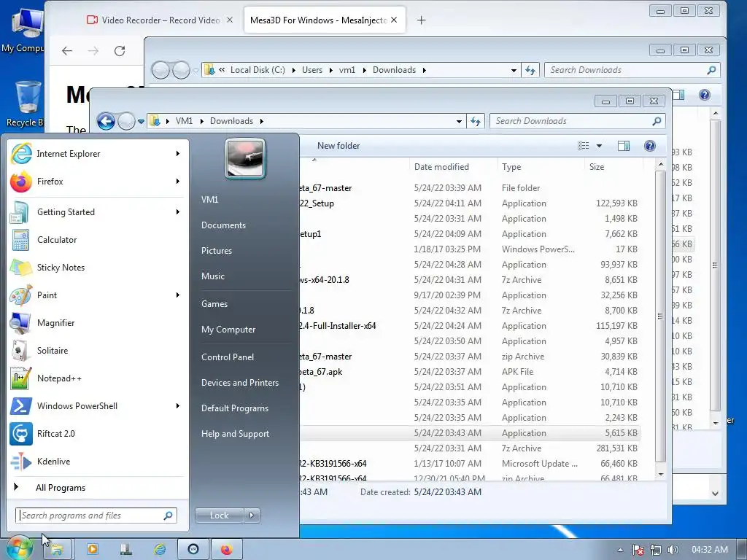Expand the Internet Explorer jump list arrow
The image size is (747, 560).
[x=178, y=153]
